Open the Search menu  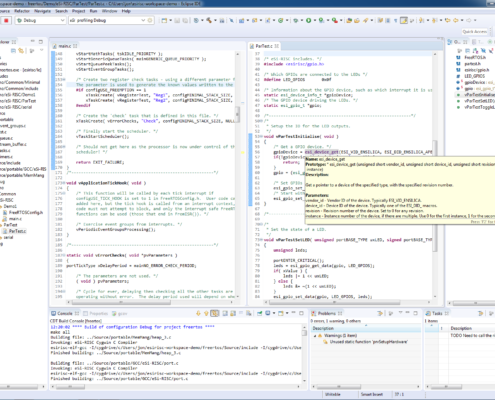click(x=61, y=11)
